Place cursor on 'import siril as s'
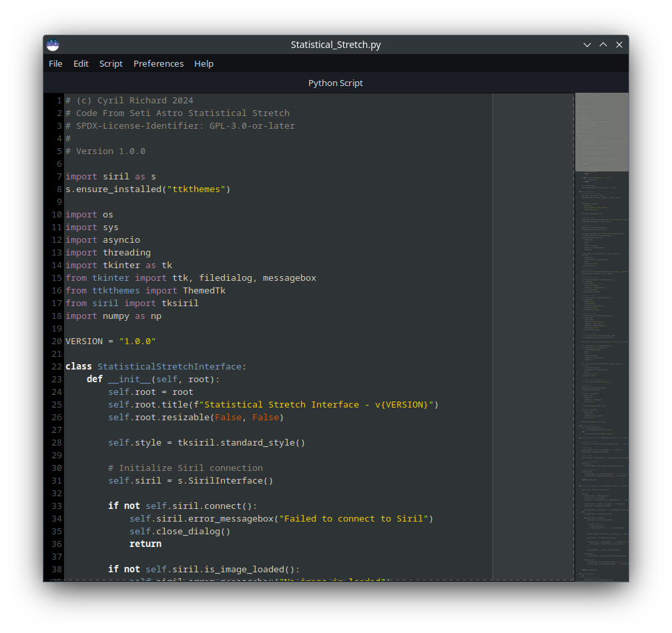Screen dimensions: 672x633 point(111,177)
